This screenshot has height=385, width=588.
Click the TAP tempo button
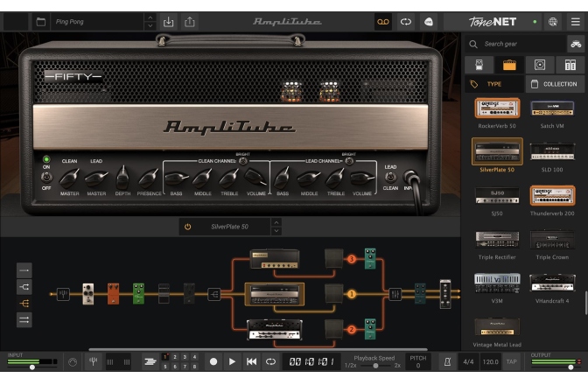click(512, 361)
